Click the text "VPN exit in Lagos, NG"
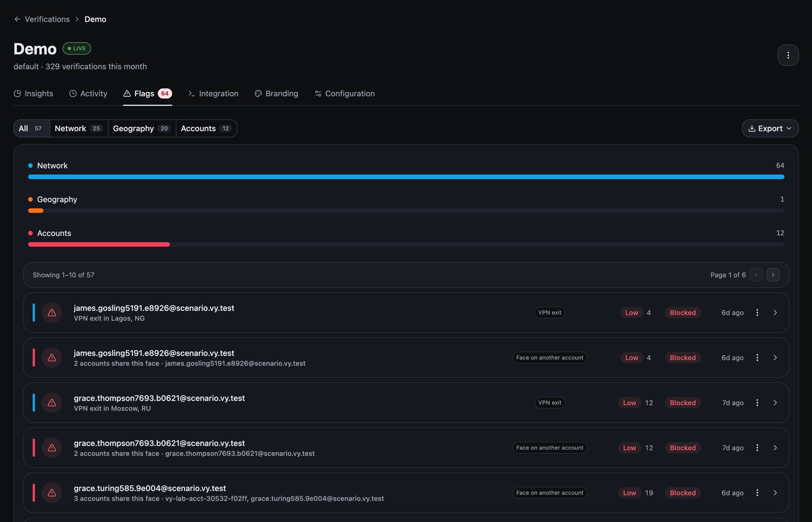Screen dimensions: 812x522 click(109, 318)
